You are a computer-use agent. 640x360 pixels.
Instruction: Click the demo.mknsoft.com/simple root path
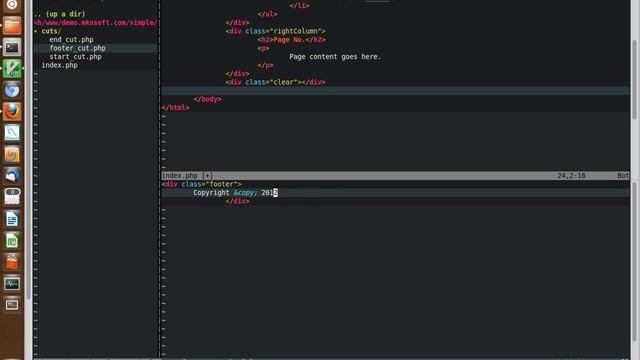click(96, 22)
